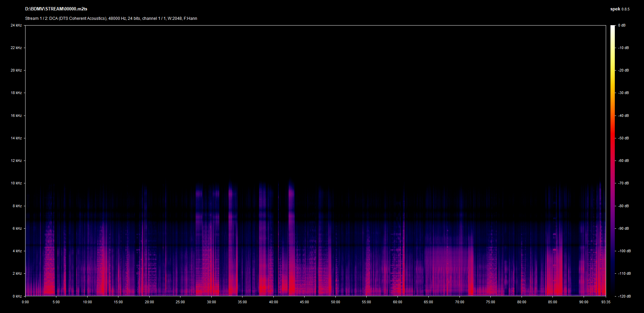
Task: Click the -120 dB scale label
Action: pos(624,296)
